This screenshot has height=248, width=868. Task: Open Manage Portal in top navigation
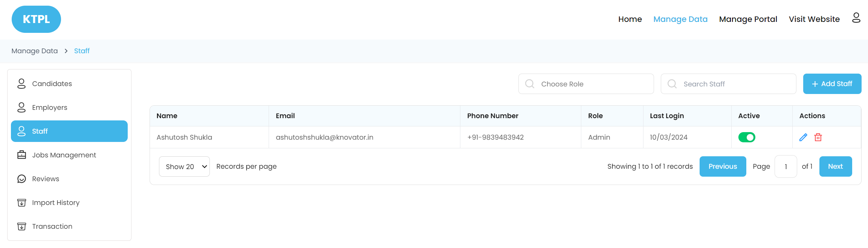pos(748,19)
